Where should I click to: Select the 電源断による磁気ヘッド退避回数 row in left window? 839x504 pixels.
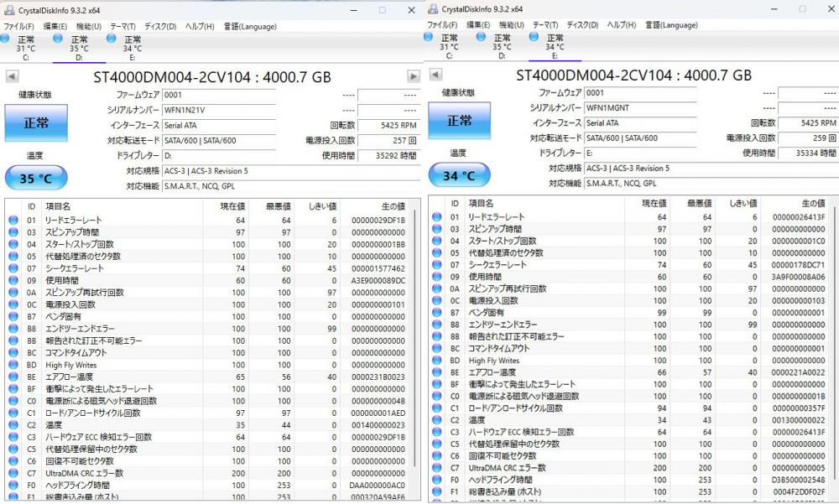pyautogui.click(x=209, y=401)
